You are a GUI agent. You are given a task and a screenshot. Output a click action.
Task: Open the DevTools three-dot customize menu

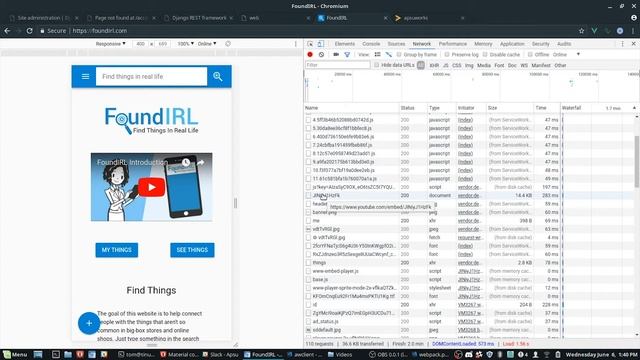point(622,44)
